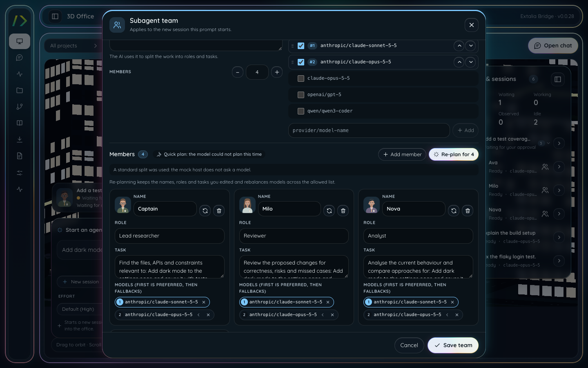Decrease the members count with minus
The height and width of the screenshot is (368, 588).
click(238, 72)
